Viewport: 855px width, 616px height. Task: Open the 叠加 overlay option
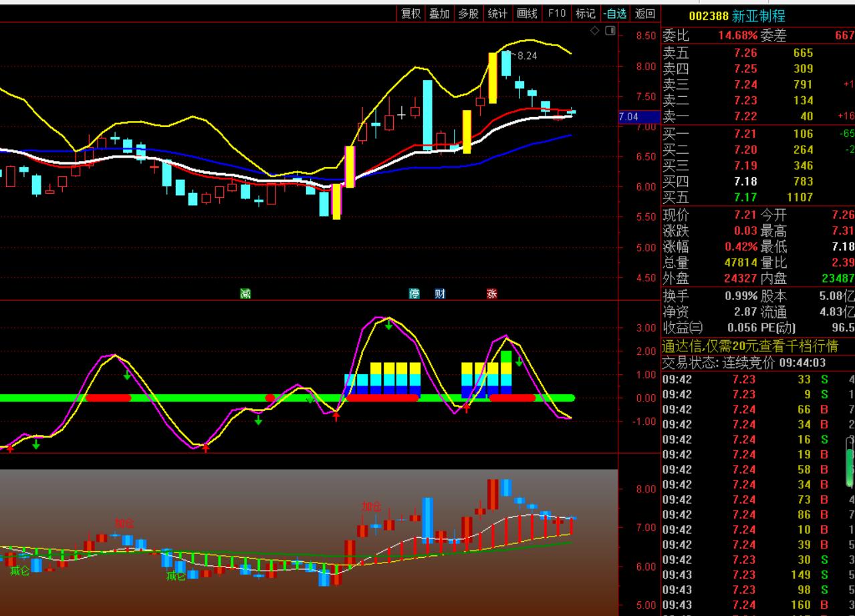pyautogui.click(x=439, y=13)
